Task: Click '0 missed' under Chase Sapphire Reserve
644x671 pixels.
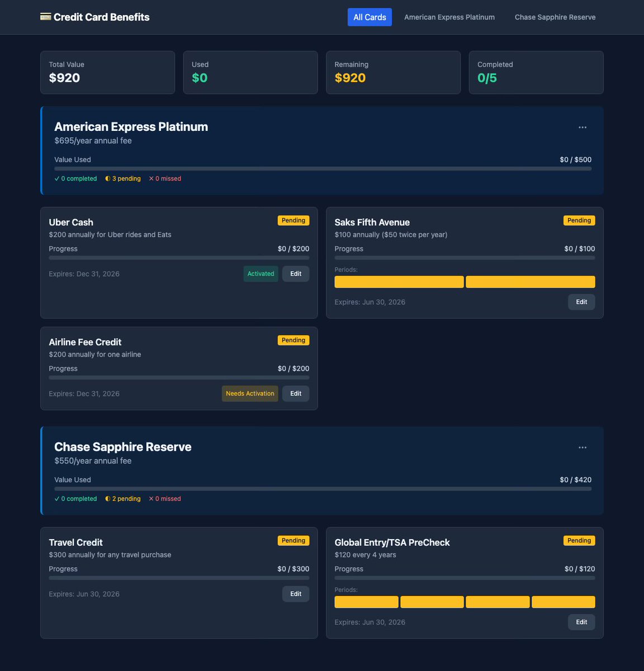Action: (165, 499)
